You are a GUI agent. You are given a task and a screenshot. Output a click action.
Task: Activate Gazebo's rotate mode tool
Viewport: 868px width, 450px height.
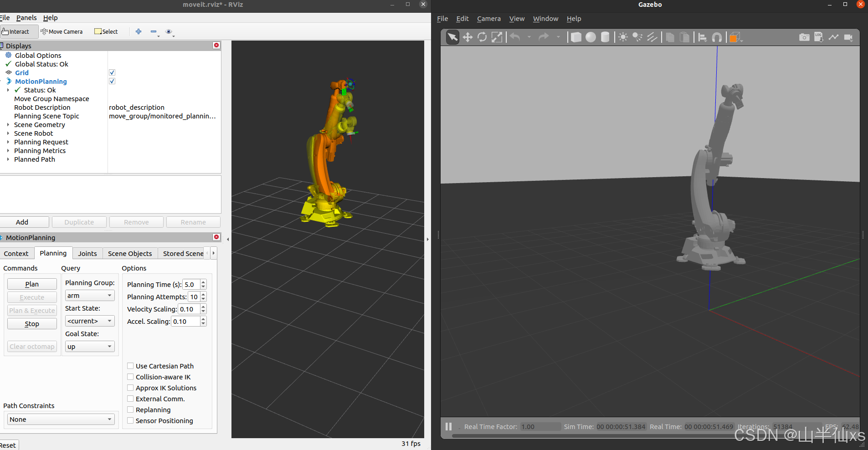(482, 37)
